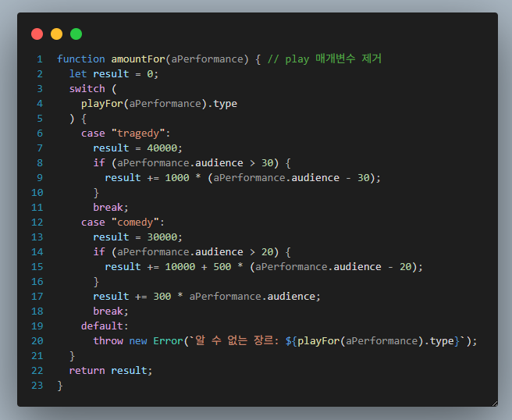Click "Error" class name on line 20
The width and height of the screenshot is (512, 420).
coord(168,341)
